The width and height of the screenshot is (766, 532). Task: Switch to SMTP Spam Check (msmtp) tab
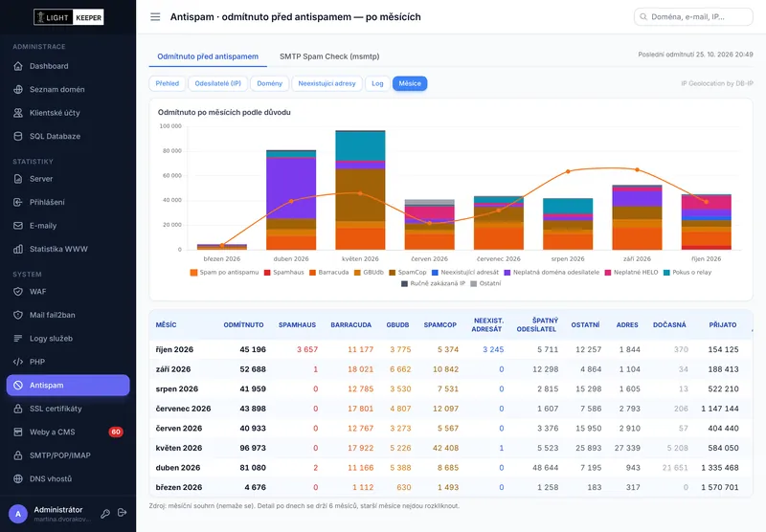[x=329, y=56]
